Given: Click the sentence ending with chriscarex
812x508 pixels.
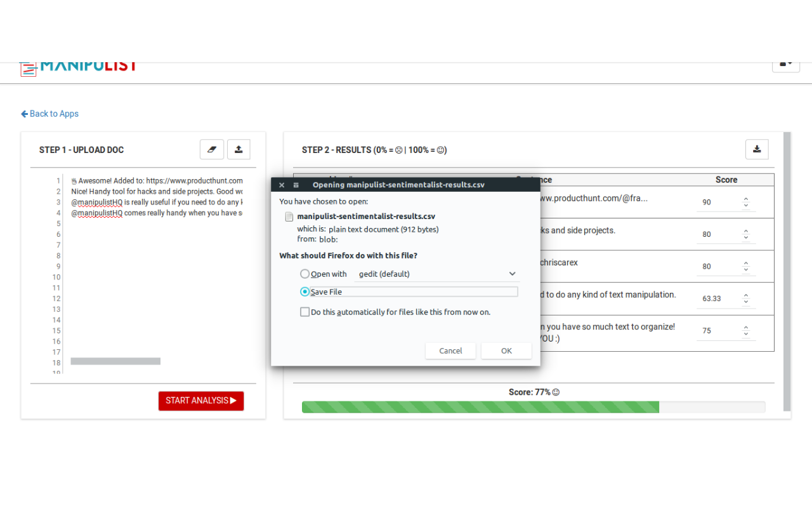Looking at the screenshot, I should [x=558, y=262].
